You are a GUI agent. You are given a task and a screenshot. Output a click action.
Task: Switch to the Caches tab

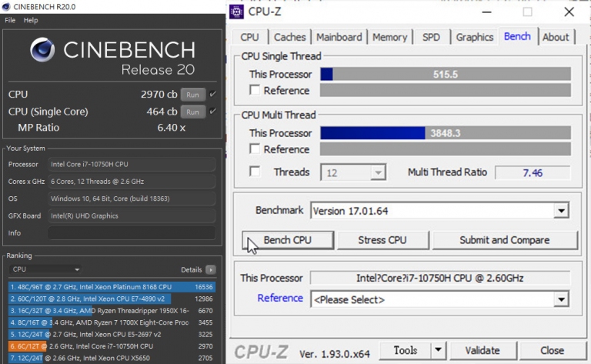289,37
